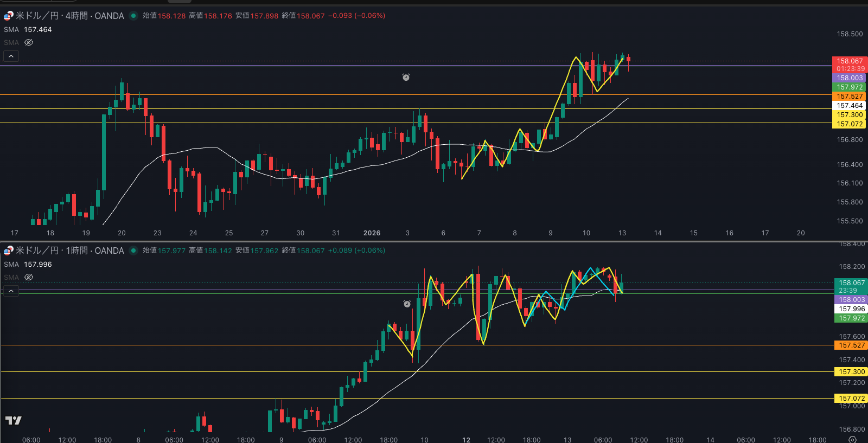
Task: Click the USD/JPY flag icon on the 1-hour chart
Action: coord(9,251)
